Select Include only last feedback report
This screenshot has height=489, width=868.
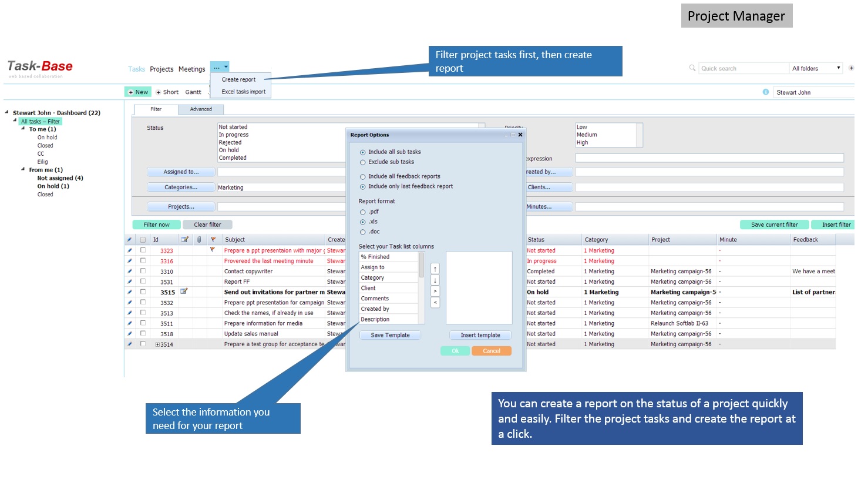pyautogui.click(x=363, y=187)
